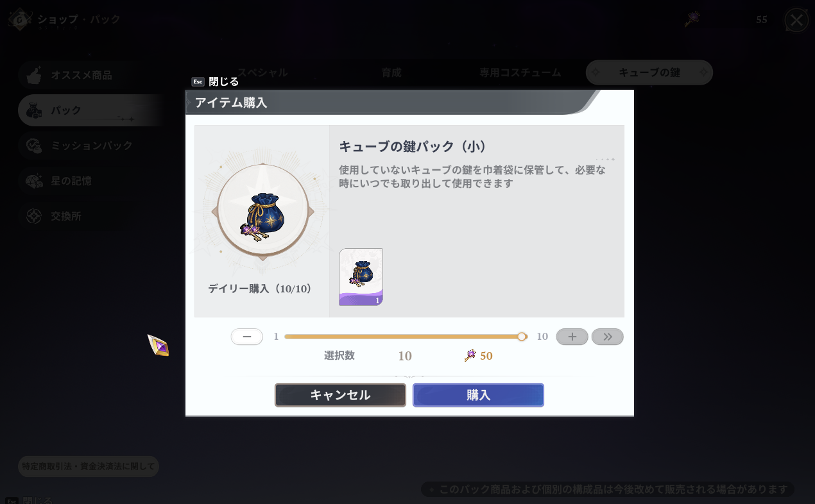Viewport: 815px width, 504px height.
Task: Click the double-arrow max quantity button
Action: [608, 337]
